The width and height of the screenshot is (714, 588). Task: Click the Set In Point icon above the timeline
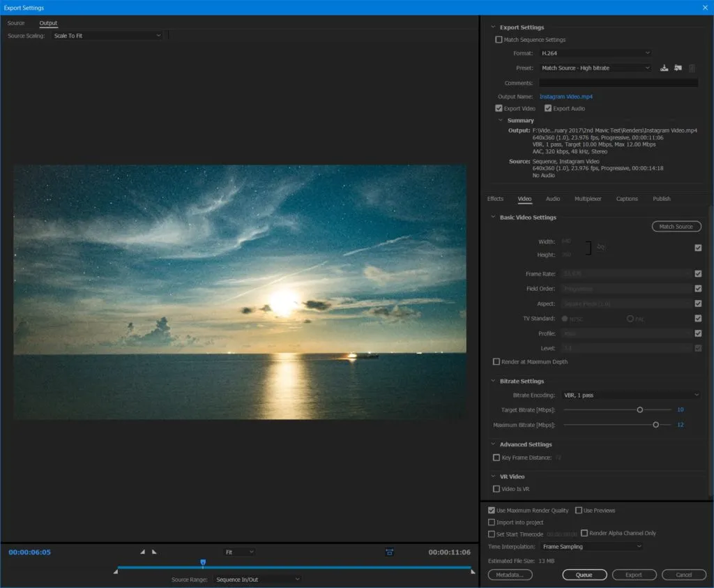144,552
